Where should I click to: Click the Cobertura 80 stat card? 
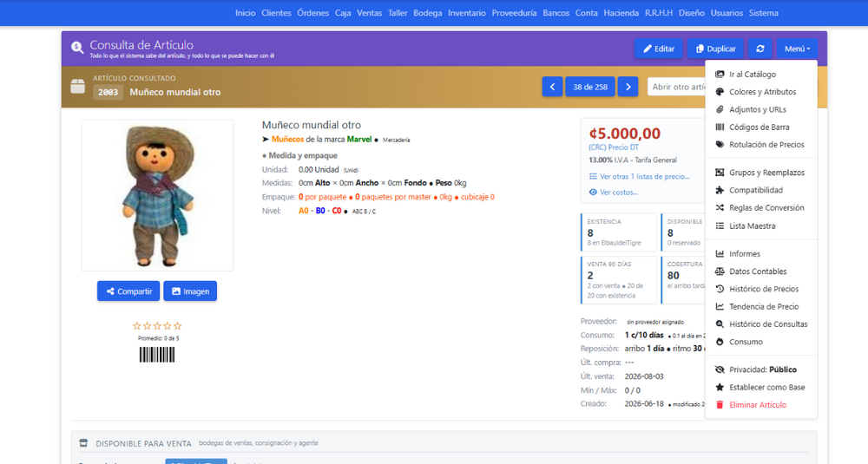pos(684,280)
